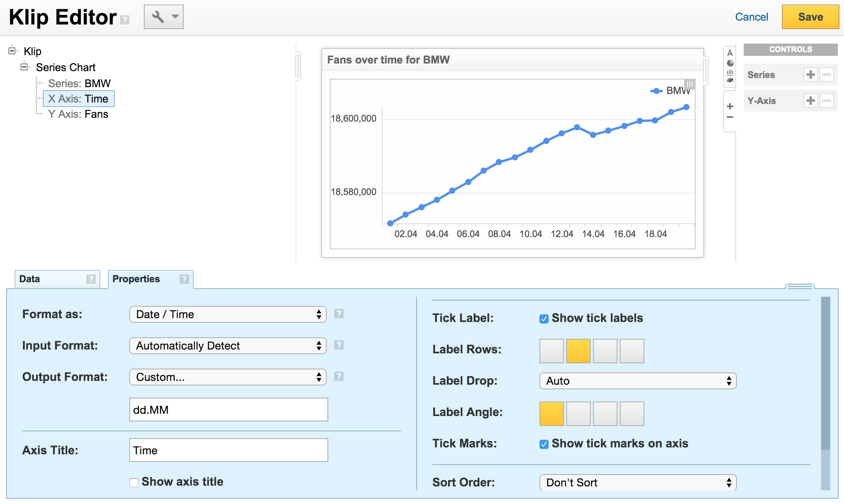Select X Axis: Time in tree
Image resolution: width=844 pixels, height=504 pixels.
(x=78, y=99)
